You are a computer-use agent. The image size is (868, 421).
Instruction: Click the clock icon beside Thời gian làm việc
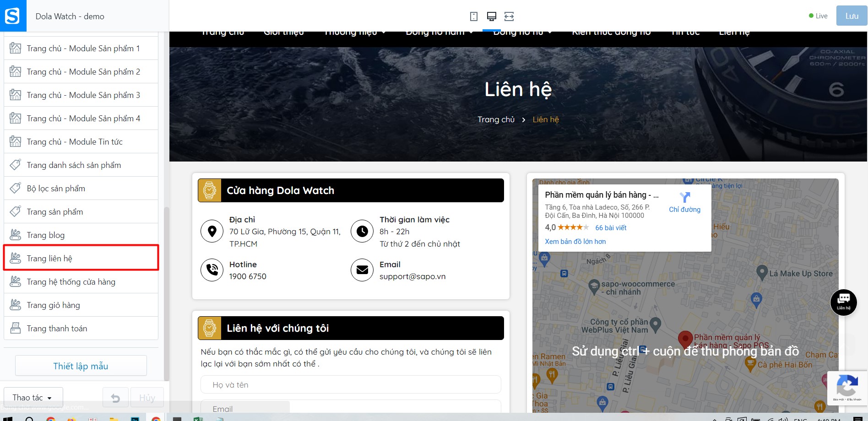pos(362,231)
